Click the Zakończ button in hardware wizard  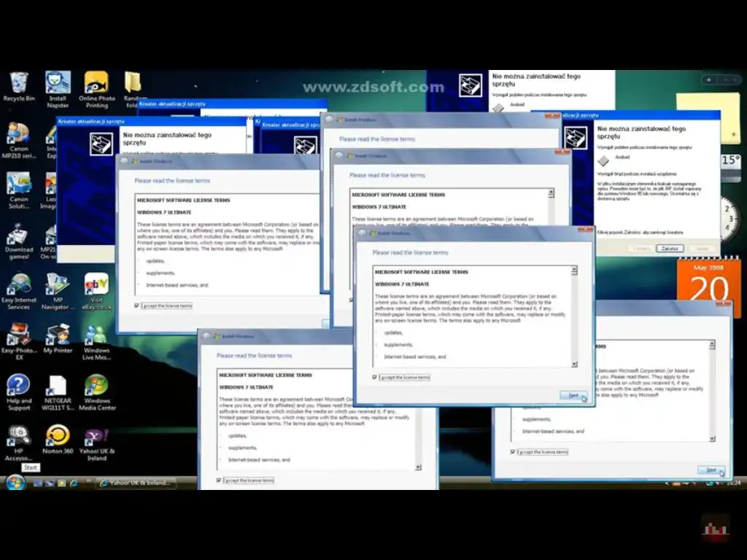coord(670,249)
